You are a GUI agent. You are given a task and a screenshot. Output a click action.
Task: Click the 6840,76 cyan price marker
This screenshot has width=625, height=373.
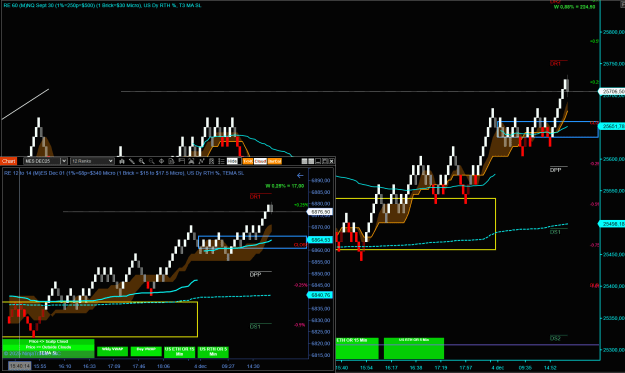pyautogui.click(x=320, y=295)
